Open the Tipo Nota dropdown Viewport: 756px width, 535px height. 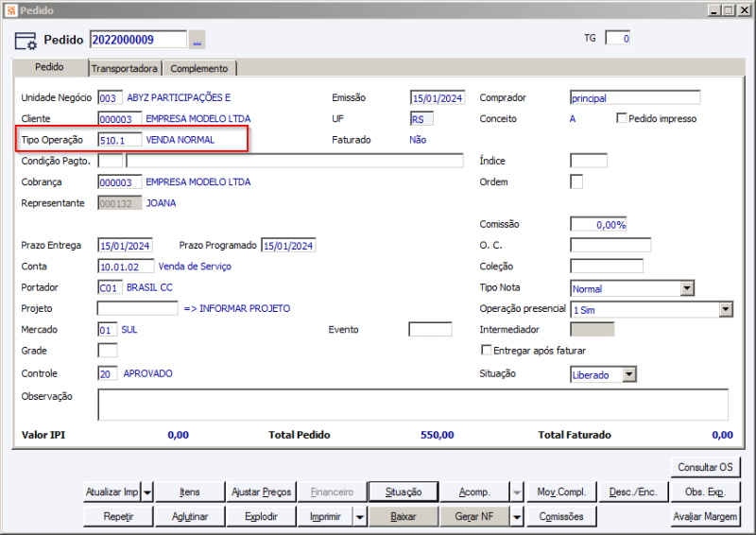coord(687,288)
